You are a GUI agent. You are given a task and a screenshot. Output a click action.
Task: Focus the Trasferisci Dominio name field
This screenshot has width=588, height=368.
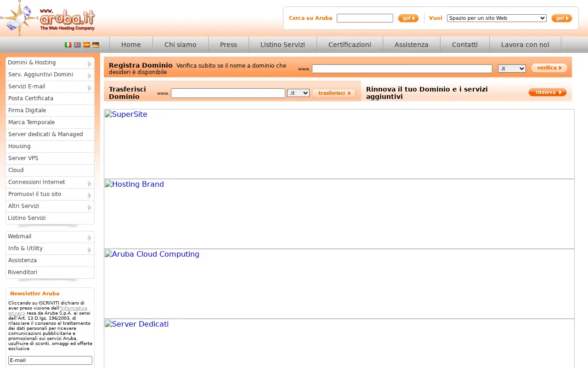(228, 93)
